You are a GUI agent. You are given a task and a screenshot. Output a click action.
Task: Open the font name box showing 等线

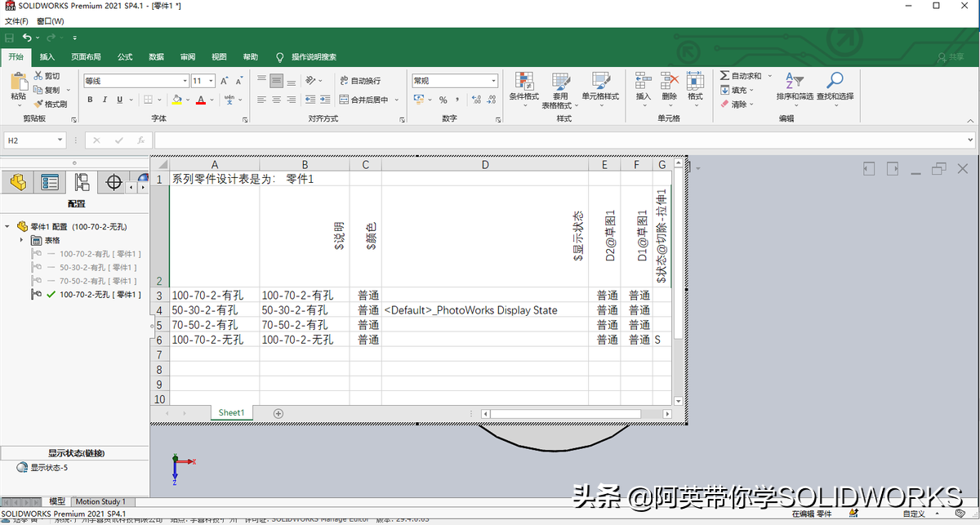[x=136, y=81]
